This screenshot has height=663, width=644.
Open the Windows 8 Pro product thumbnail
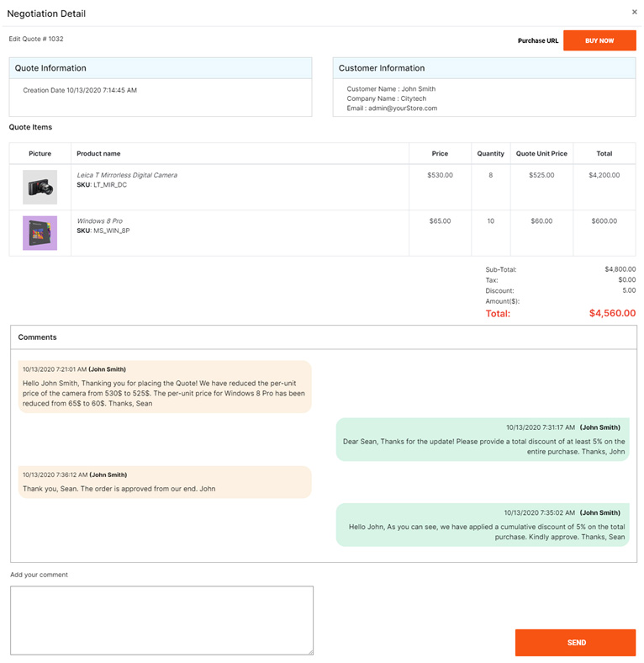coord(40,233)
